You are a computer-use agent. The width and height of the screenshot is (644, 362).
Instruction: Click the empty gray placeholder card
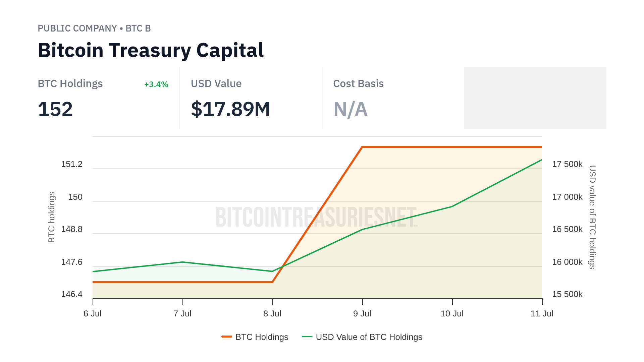(x=535, y=98)
